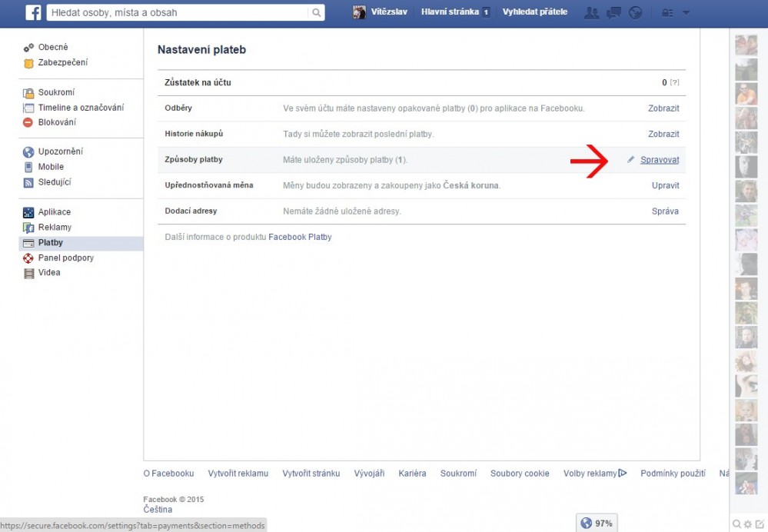The image size is (768, 532).
Task: Click the chat settings gear icon
Action: (x=747, y=524)
